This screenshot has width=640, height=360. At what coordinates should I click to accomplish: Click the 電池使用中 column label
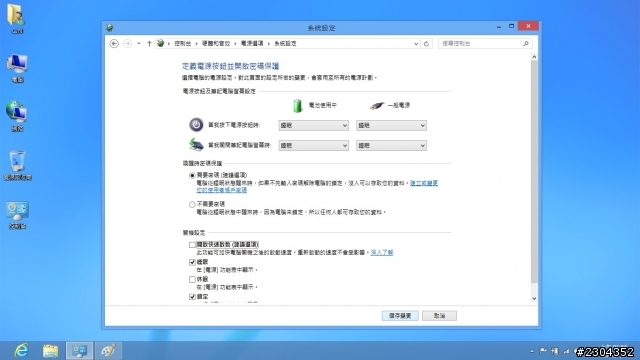click(x=322, y=105)
